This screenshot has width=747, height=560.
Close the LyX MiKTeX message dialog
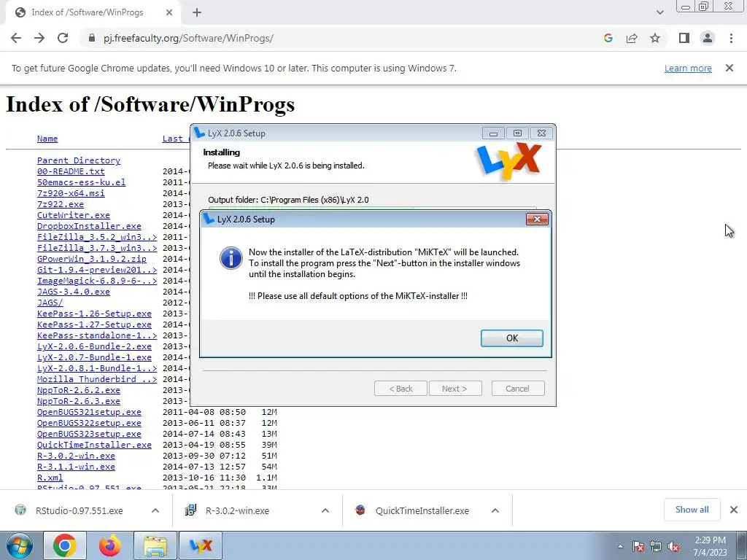click(537, 219)
